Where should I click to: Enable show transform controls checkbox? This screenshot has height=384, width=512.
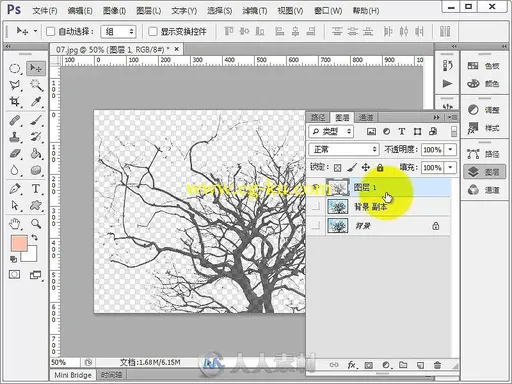click(x=153, y=32)
